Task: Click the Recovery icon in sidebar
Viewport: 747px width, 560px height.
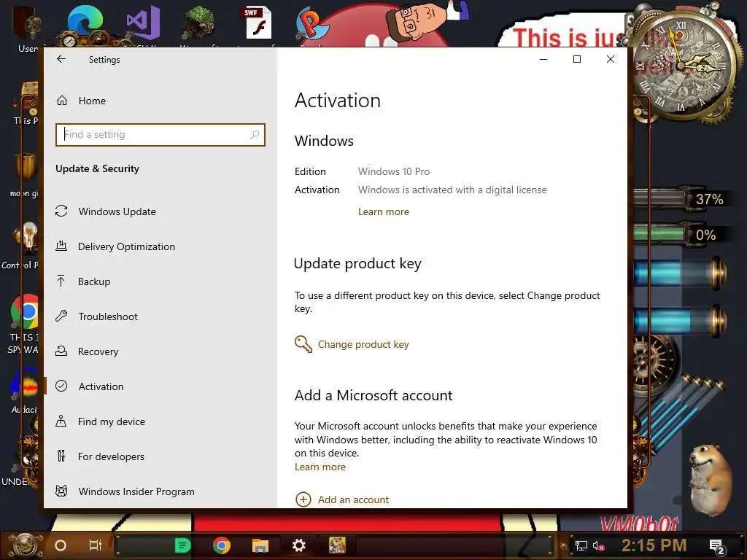Action: click(61, 351)
